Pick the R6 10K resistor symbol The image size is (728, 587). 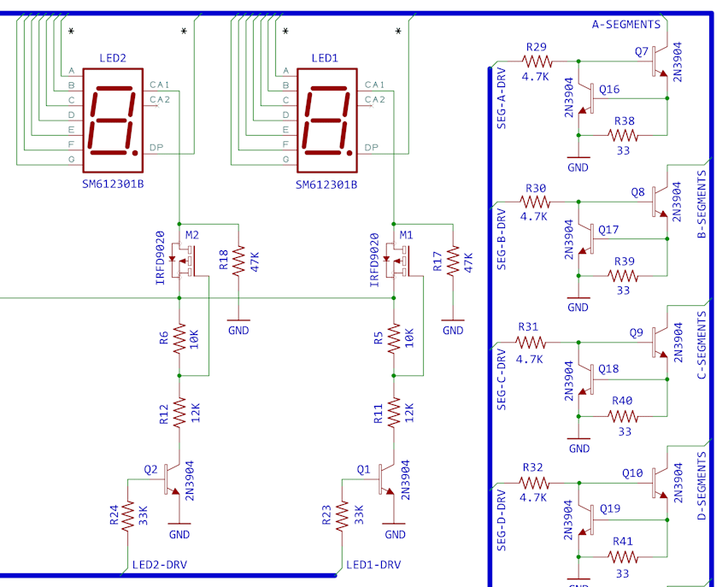pyautogui.click(x=179, y=339)
